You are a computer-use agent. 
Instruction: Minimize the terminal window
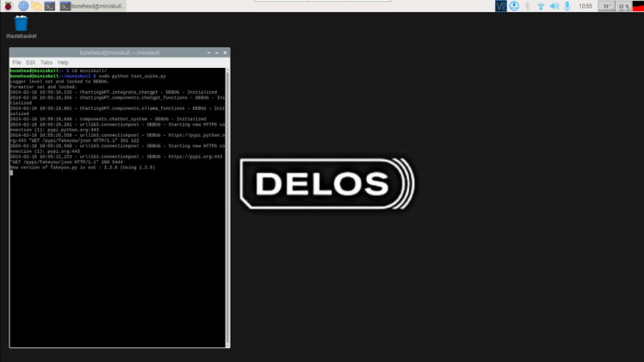coord(208,52)
